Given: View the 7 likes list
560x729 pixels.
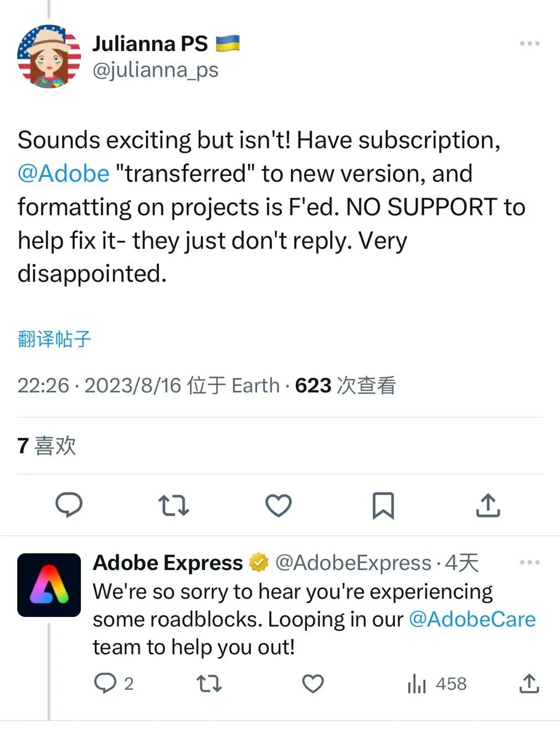Looking at the screenshot, I should (47, 446).
